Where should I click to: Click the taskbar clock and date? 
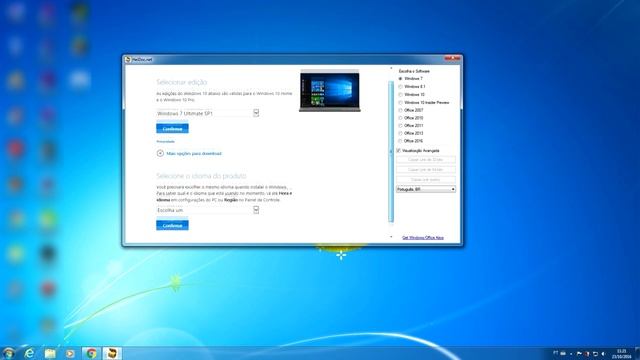click(622, 354)
